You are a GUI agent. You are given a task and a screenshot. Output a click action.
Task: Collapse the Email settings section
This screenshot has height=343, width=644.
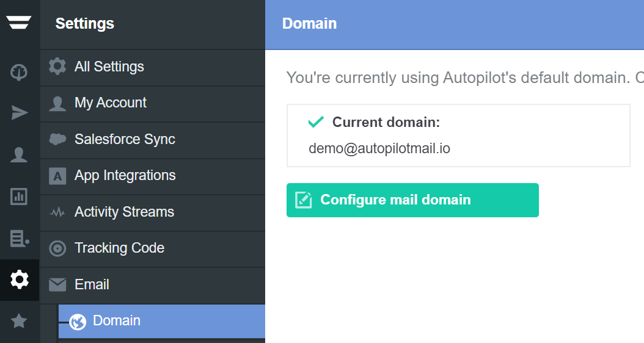[92, 284]
